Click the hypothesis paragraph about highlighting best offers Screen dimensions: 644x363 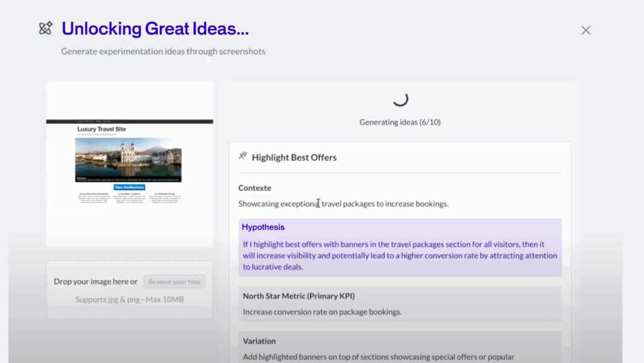[400, 255]
